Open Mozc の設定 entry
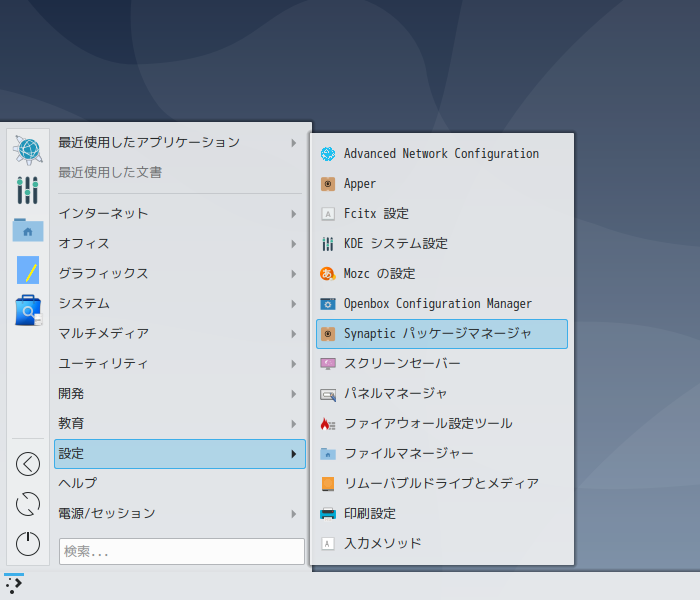The width and height of the screenshot is (700, 600). coord(442,274)
